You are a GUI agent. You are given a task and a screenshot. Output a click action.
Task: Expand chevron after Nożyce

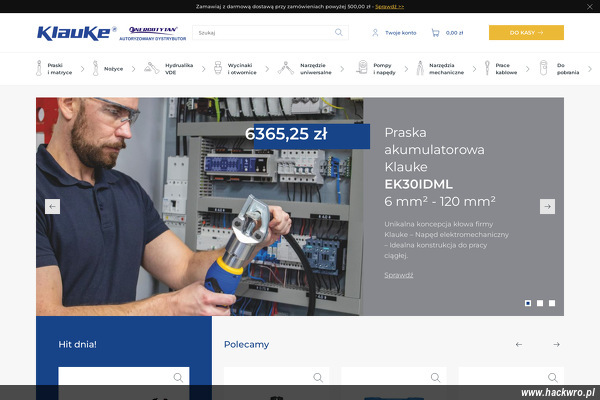[x=133, y=69]
